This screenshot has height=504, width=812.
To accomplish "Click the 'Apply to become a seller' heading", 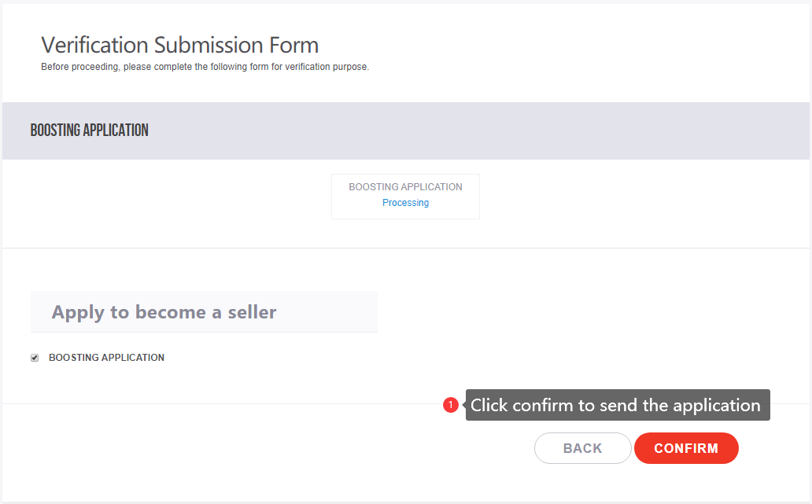I will (164, 312).
